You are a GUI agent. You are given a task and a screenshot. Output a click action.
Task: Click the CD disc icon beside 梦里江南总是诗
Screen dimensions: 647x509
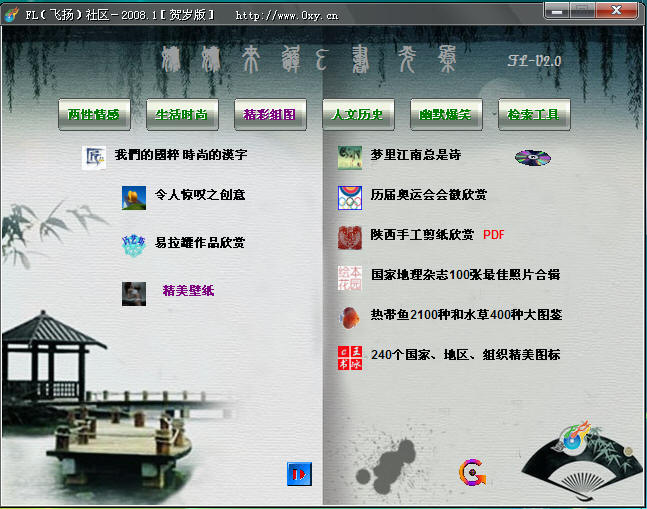point(532,157)
